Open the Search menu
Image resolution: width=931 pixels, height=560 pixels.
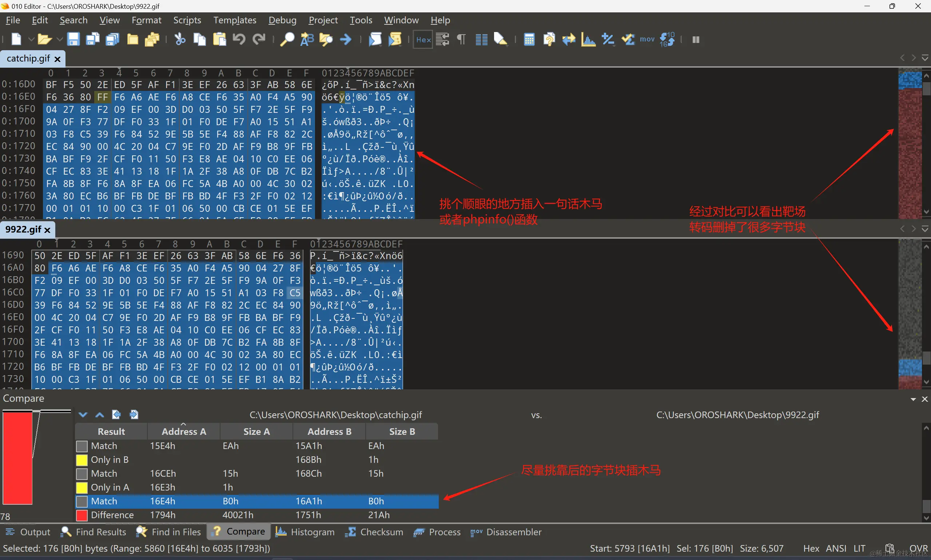pyautogui.click(x=73, y=20)
